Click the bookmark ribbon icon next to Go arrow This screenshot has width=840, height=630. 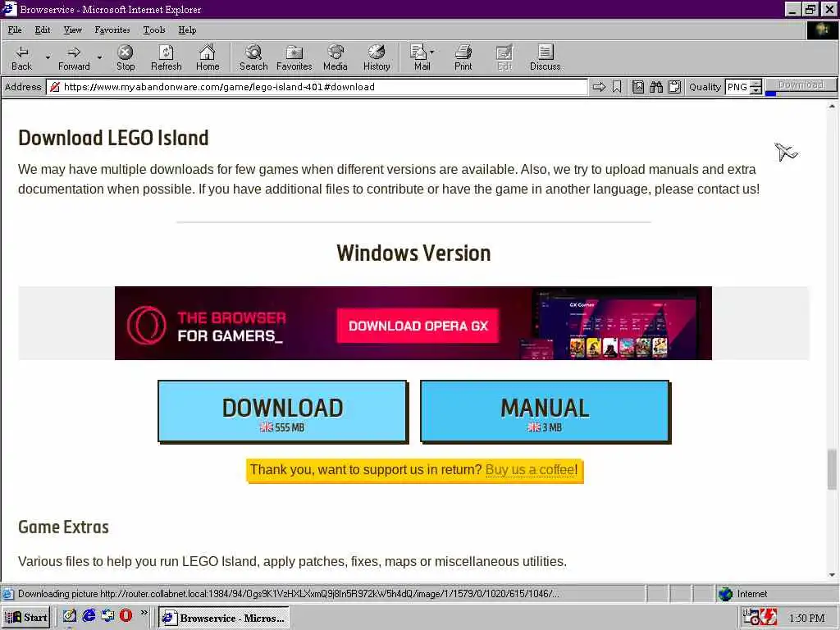[617, 87]
